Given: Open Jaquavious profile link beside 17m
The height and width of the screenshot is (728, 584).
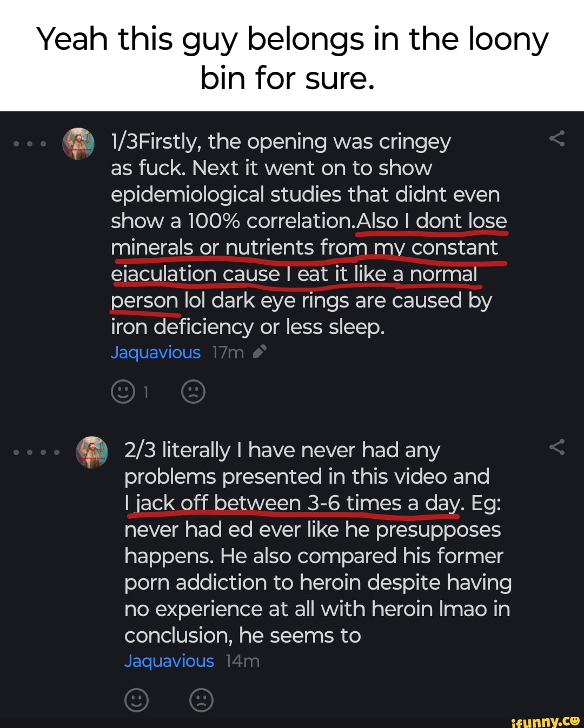Looking at the screenshot, I should tap(155, 352).
